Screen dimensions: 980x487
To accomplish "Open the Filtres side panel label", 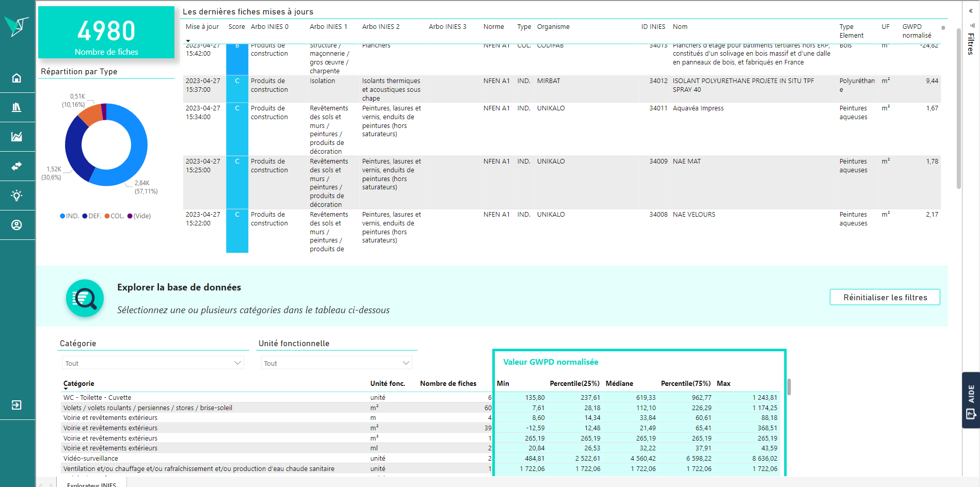I will pos(971,44).
